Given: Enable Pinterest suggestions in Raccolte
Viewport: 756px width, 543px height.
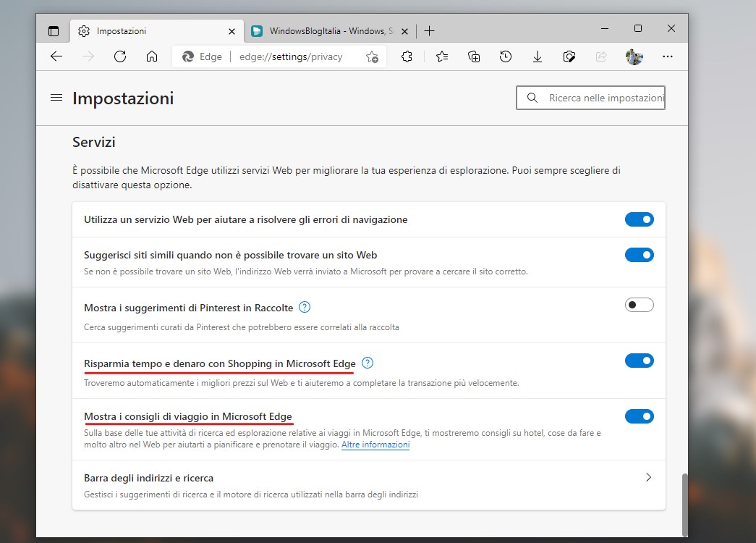Looking at the screenshot, I should 640,305.
